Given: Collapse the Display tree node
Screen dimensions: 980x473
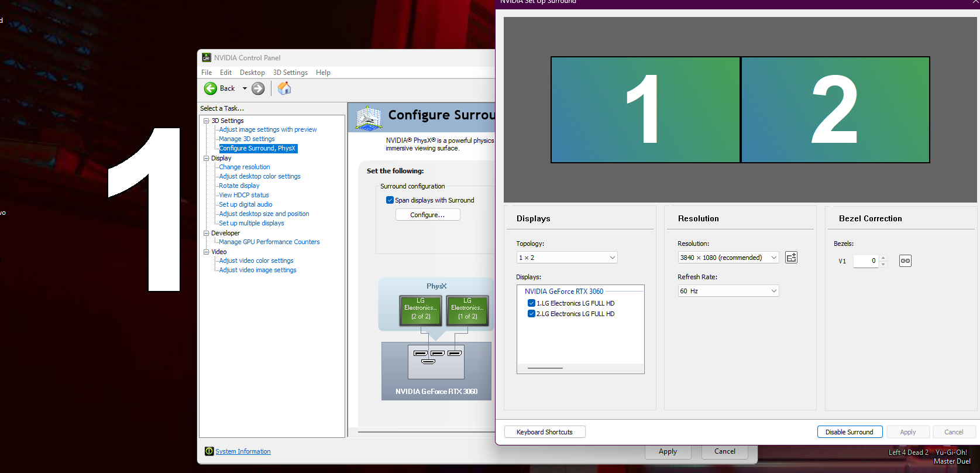Looking at the screenshot, I should [x=206, y=158].
